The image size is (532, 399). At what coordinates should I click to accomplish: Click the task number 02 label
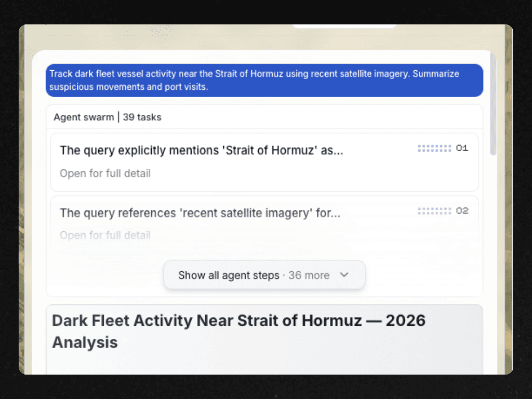[x=462, y=211]
